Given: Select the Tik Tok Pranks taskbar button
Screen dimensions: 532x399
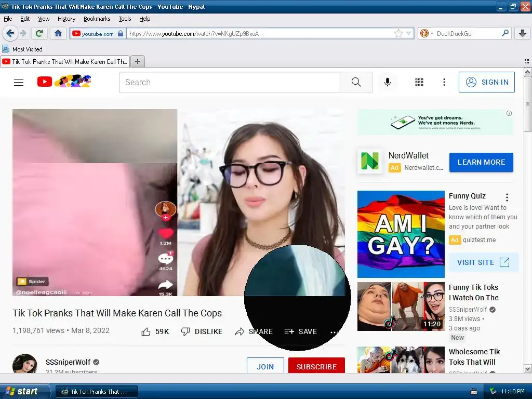Looking at the screenshot, I should [96, 392].
